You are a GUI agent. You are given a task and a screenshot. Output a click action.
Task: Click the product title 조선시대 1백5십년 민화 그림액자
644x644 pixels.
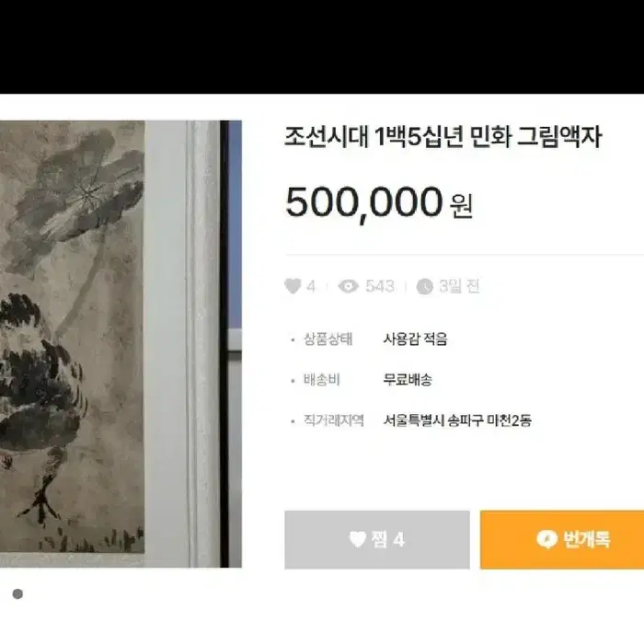pos(443,137)
